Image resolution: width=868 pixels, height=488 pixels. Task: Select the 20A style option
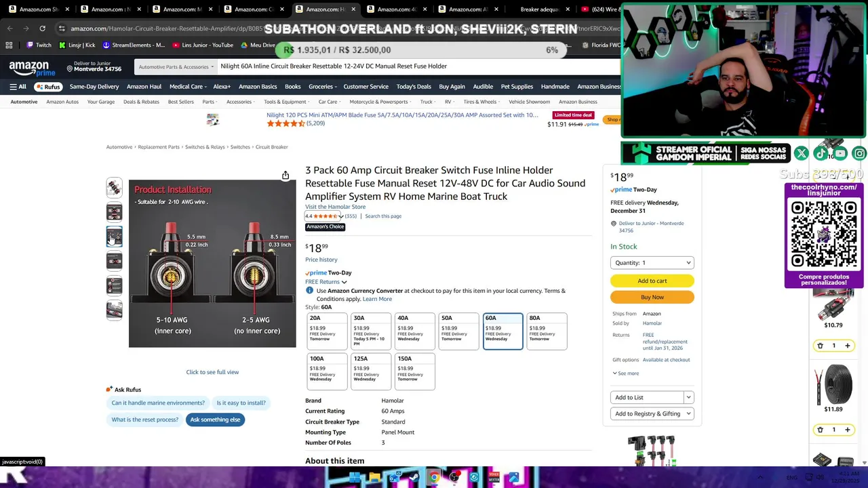pyautogui.click(x=326, y=331)
